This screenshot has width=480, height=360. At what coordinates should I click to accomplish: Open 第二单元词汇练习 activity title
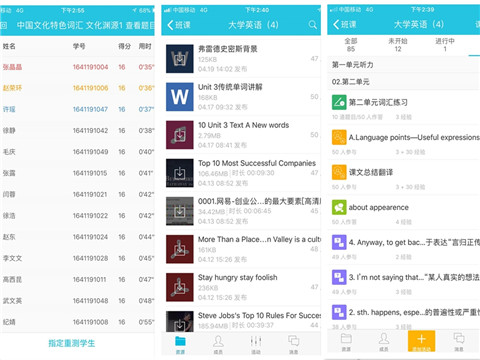[x=378, y=102]
